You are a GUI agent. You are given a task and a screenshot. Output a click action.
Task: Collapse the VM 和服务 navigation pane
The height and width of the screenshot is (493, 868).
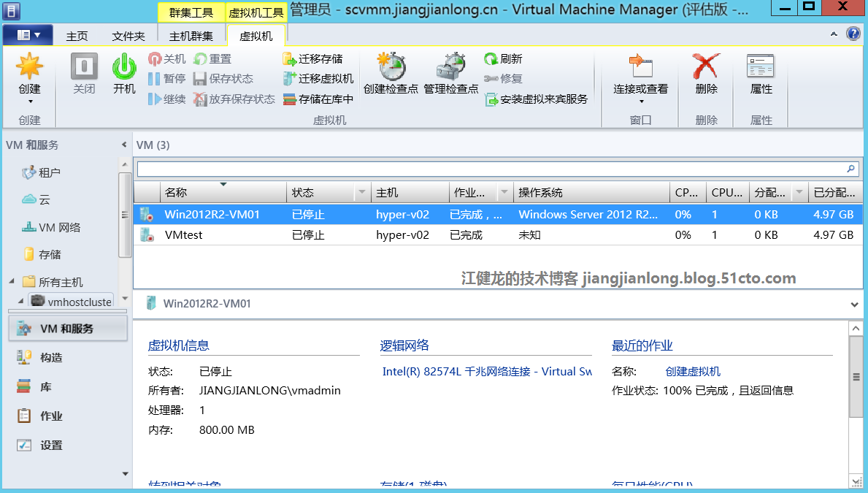[x=124, y=145]
